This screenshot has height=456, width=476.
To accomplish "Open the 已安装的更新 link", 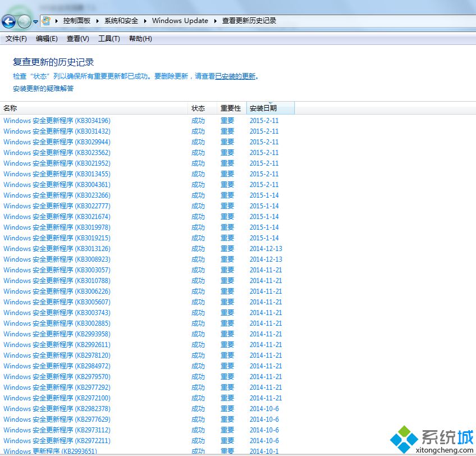I will (x=235, y=76).
